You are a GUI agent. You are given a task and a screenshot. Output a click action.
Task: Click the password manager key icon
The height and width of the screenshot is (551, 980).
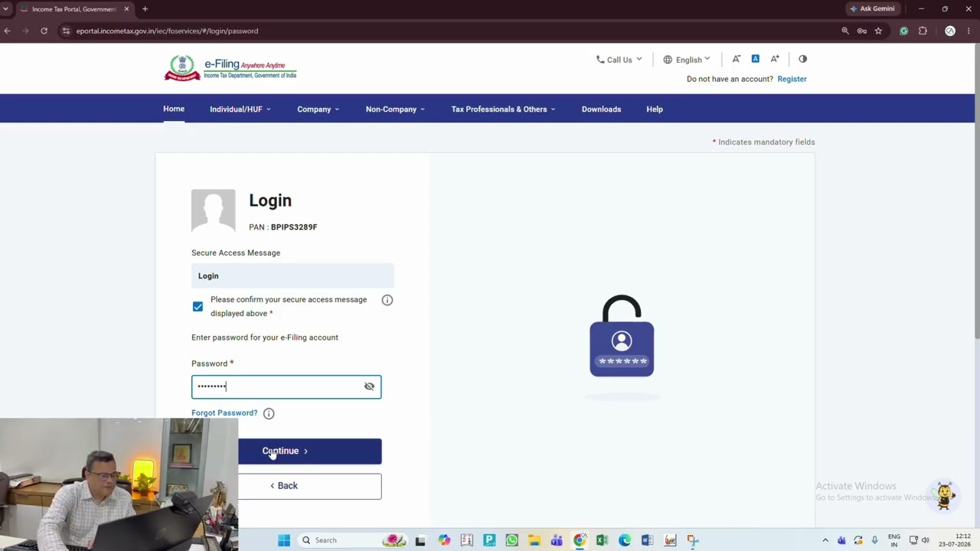(861, 31)
